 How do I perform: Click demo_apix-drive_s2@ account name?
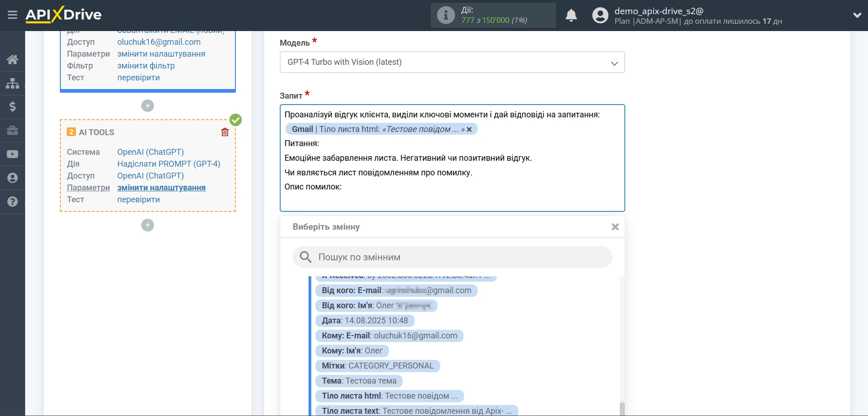pos(659,11)
